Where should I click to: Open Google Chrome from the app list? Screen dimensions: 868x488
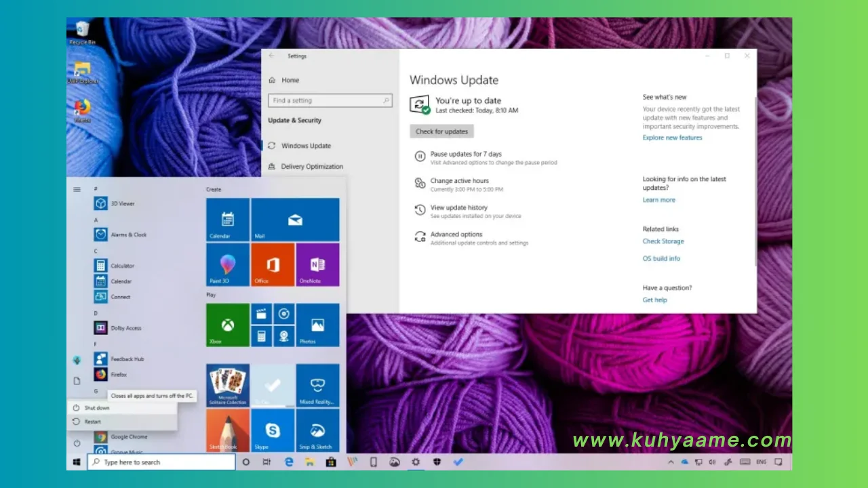point(121,437)
